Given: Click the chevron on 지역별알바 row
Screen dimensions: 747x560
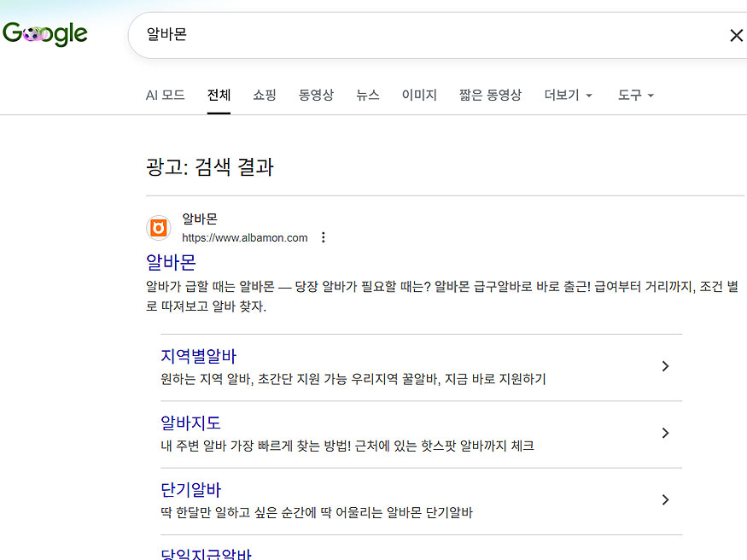Looking at the screenshot, I should coord(666,366).
